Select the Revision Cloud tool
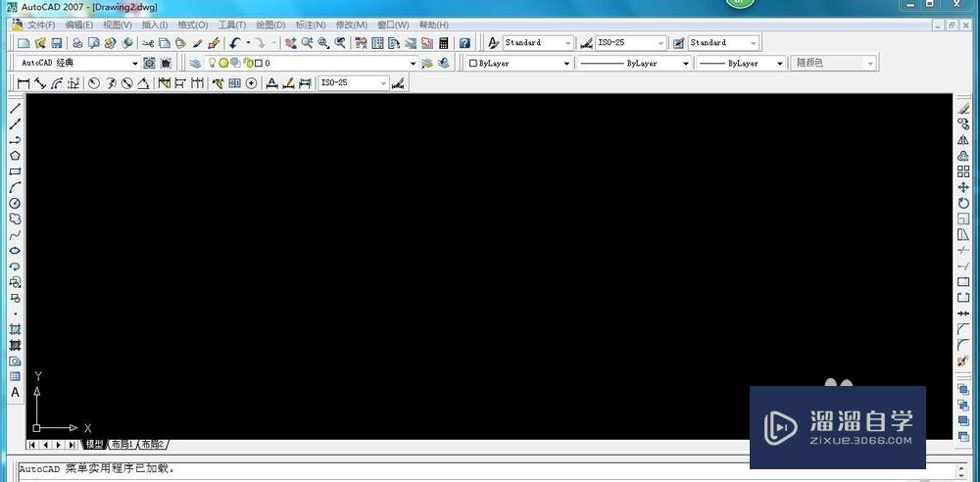 pyautogui.click(x=15, y=218)
